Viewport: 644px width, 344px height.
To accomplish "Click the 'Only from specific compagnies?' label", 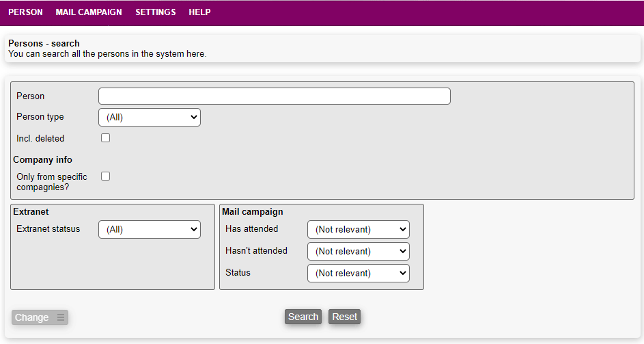I will pos(51,182).
